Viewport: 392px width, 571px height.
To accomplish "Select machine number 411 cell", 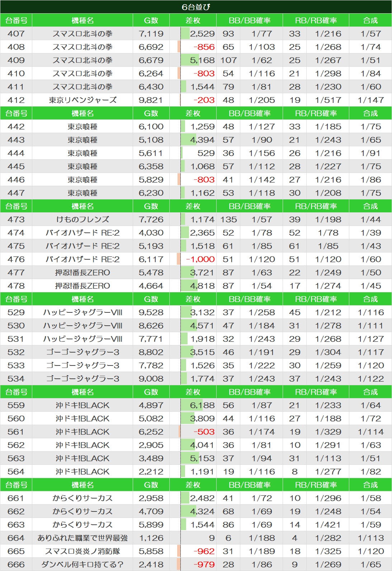I will click(x=16, y=87).
